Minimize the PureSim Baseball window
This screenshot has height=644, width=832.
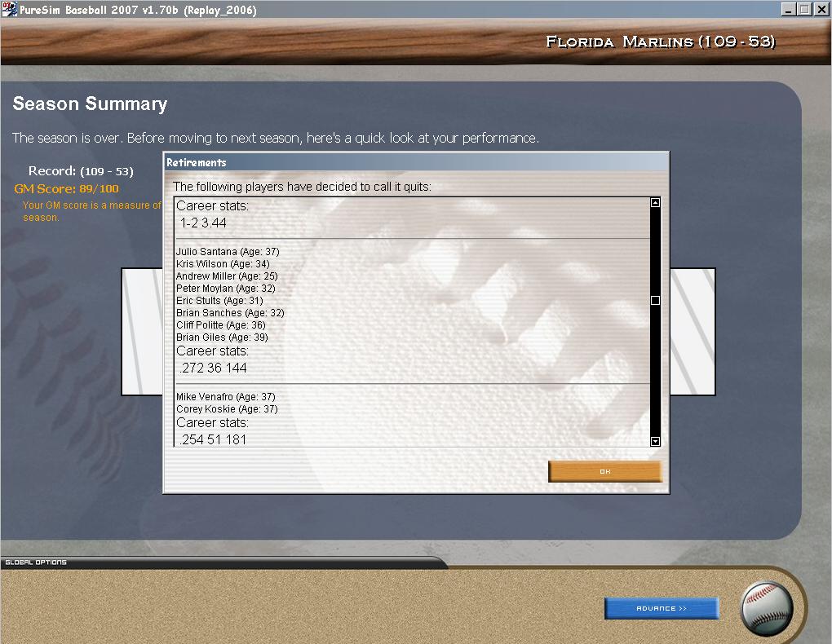coord(789,9)
